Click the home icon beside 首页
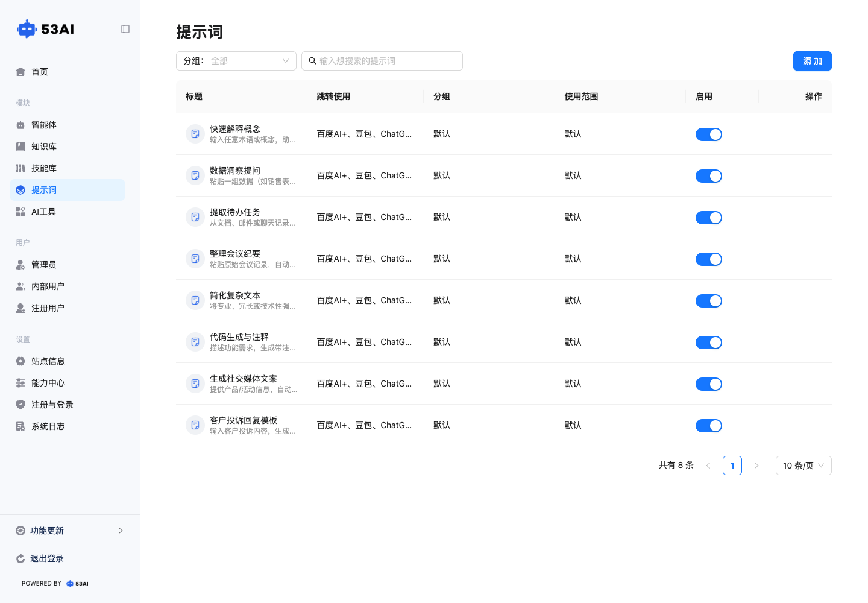The height and width of the screenshot is (603, 868). click(20, 72)
